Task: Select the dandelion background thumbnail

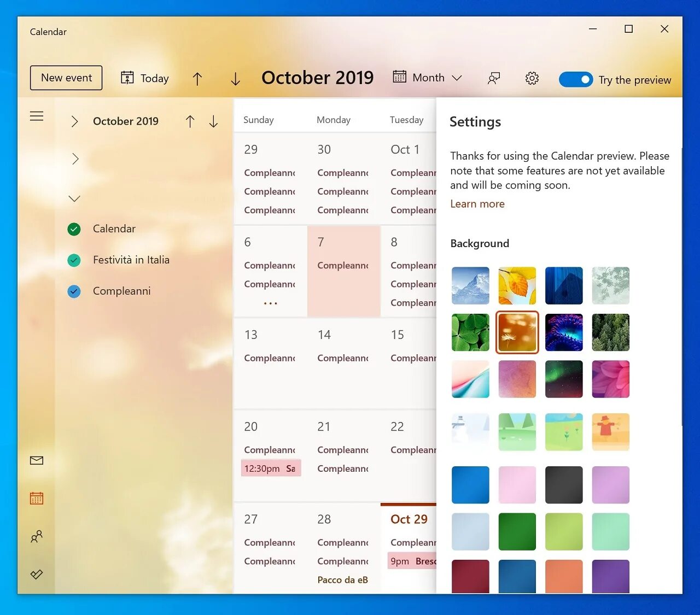Action: click(x=517, y=332)
